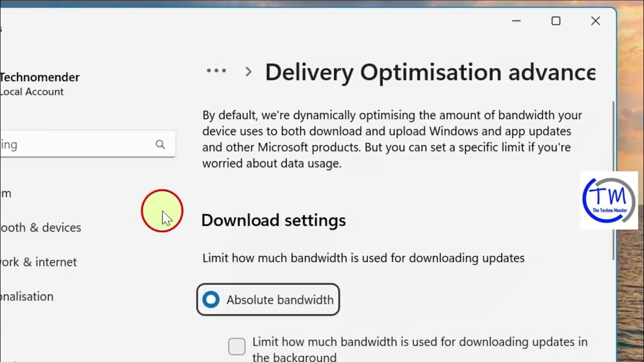The height and width of the screenshot is (362, 644).
Task: Enable background download bandwidth limit checkbox
Action: coord(237,346)
